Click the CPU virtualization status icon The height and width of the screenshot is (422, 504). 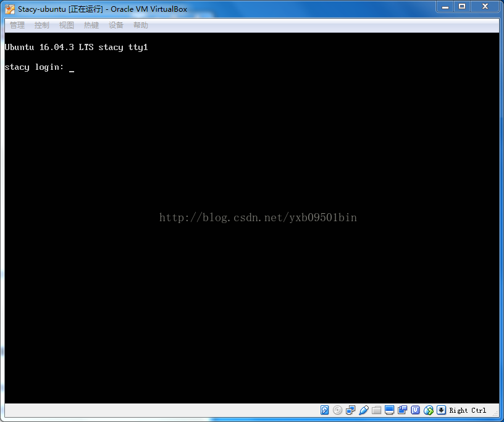pos(415,410)
